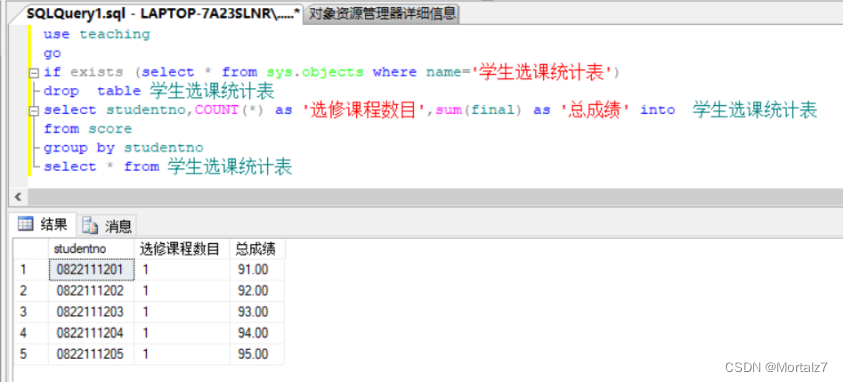Place cursor on the 'go' line
This screenshot has width=843, height=382.
[x=52, y=54]
